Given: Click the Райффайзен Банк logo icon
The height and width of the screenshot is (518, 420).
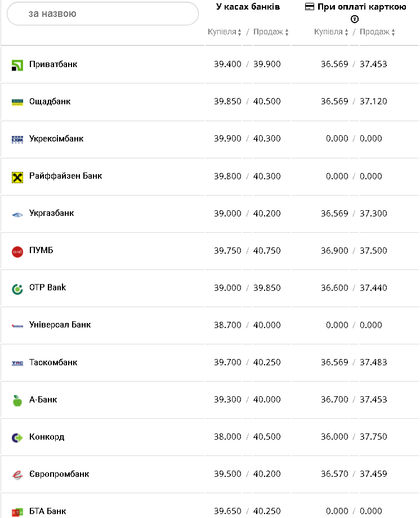Looking at the screenshot, I should pos(17,177).
